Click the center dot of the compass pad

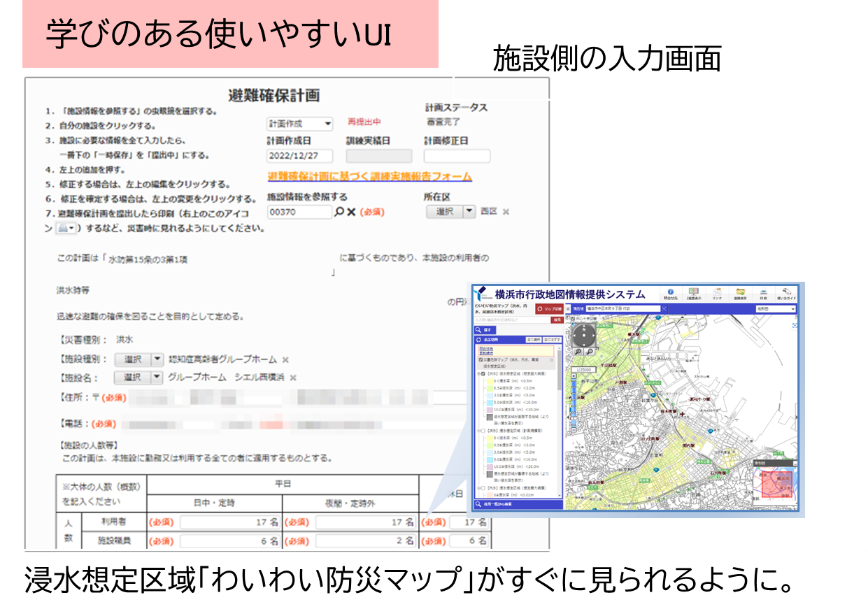(584, 336)
